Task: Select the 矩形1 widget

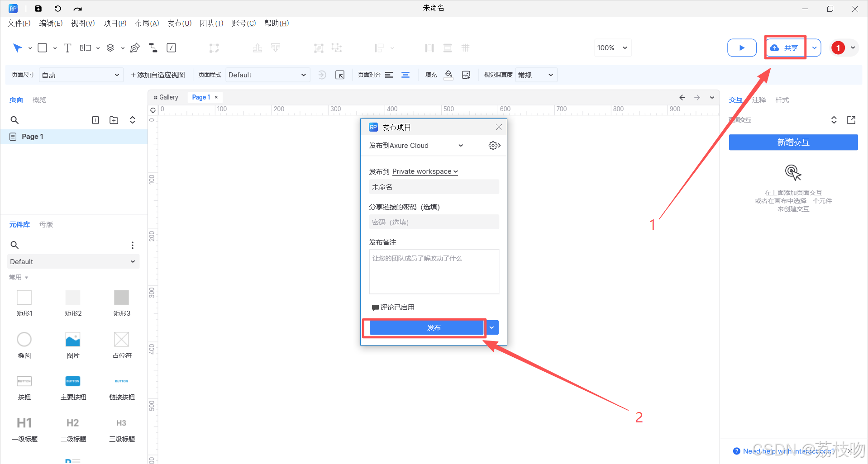Action: (24, 303)
